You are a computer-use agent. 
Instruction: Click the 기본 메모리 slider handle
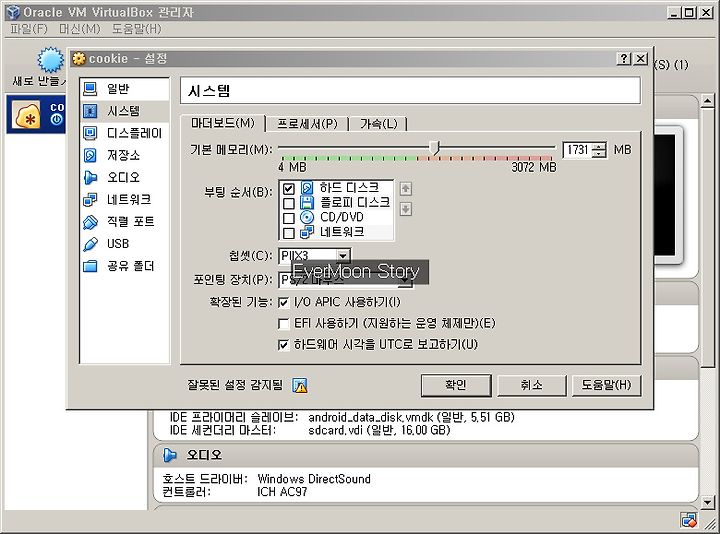point(435,147)
